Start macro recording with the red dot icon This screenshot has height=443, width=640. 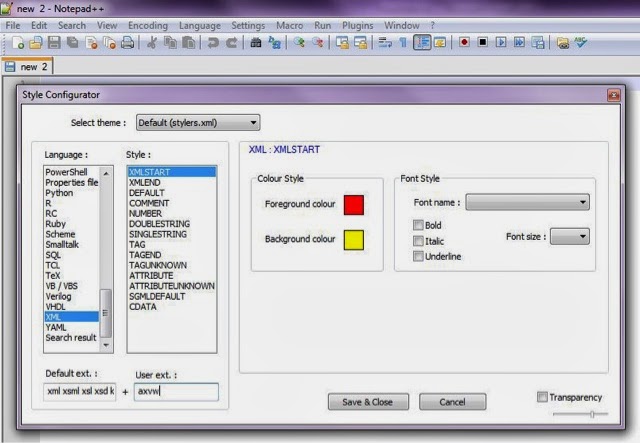point(464,42)
